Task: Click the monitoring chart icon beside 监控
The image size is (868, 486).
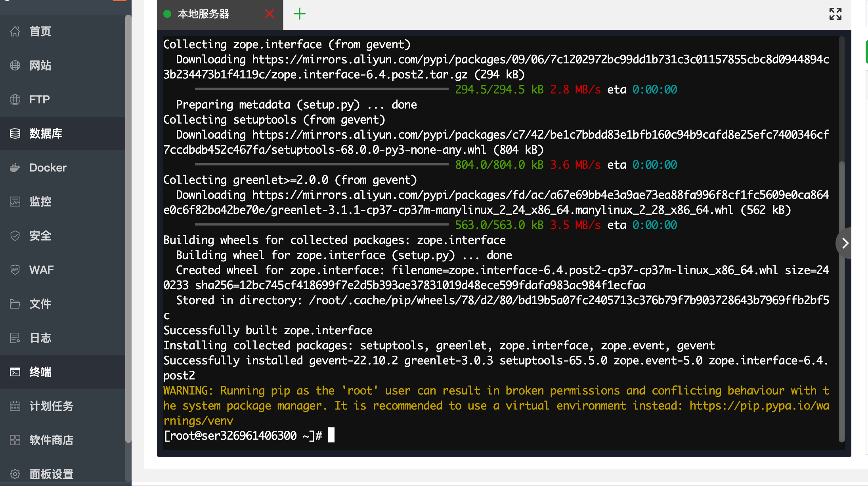Action: coord(15,202)
